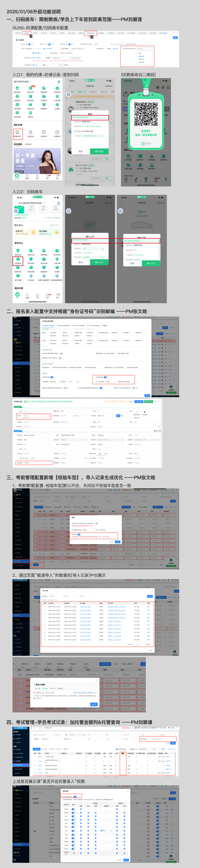Open the 科一考前必看 course banner
Image resolution: width=200 pixels, height=868 pixels.
pyautogui.click(x=37, y=161)
